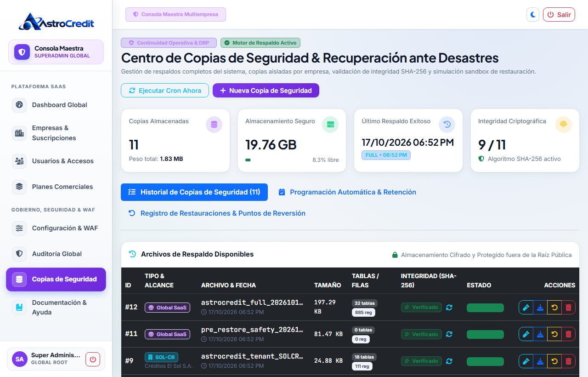Click the green status bar of backup #9
This screenshot has width=588, height=377.
coord(485,361)
